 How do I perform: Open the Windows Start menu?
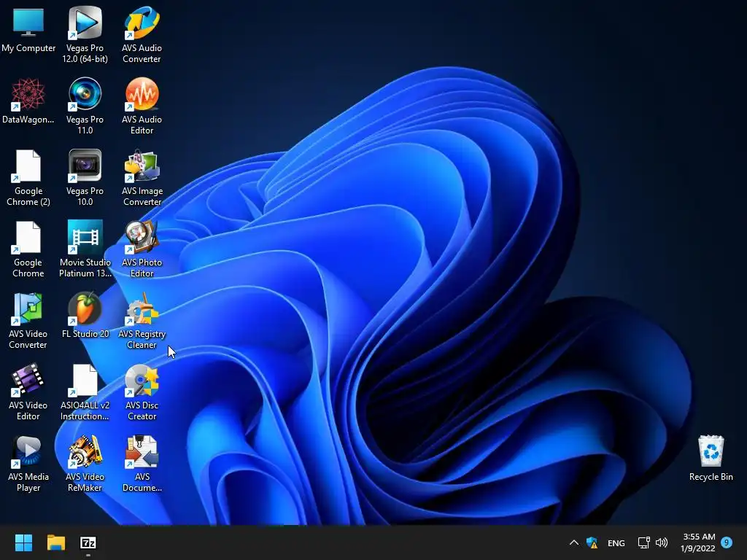coord(23,542)
